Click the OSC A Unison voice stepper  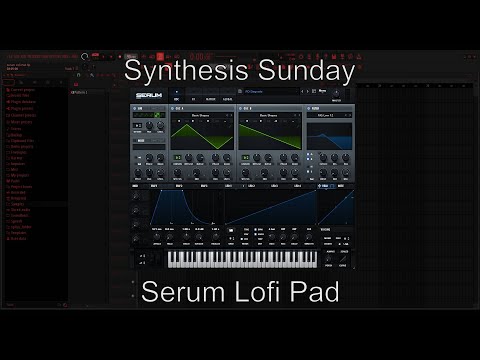pos(178,157)
